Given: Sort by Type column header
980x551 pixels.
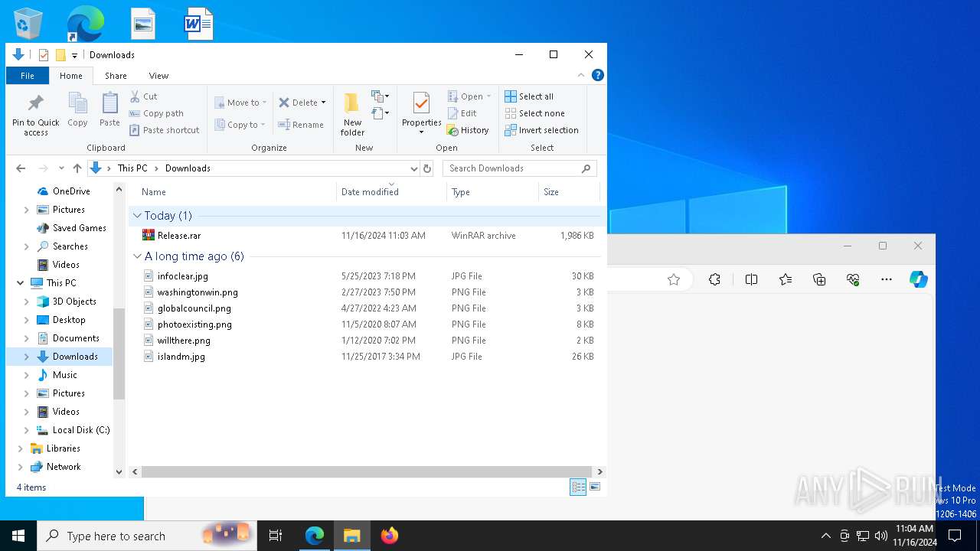Looking at the screenshot, I should (x=492, y=192).
